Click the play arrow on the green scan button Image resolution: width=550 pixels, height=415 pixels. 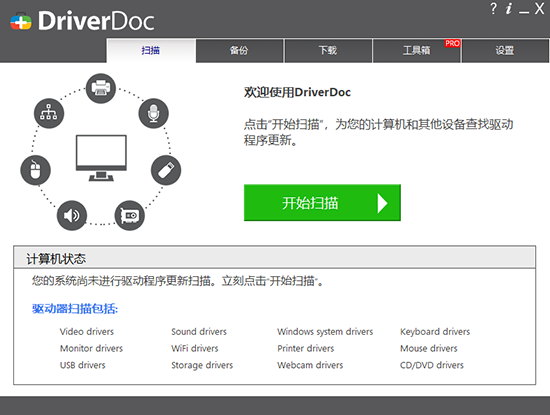click(382, 203)
